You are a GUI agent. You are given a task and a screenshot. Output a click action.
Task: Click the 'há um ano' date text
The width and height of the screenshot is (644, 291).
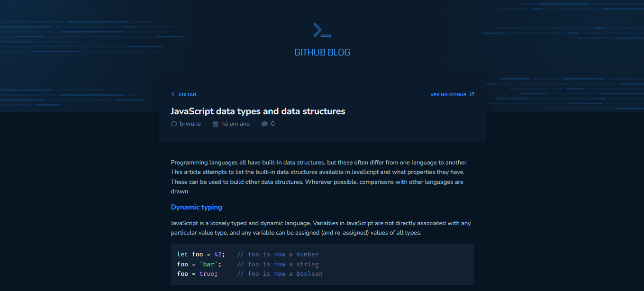[x=236, y=124]
